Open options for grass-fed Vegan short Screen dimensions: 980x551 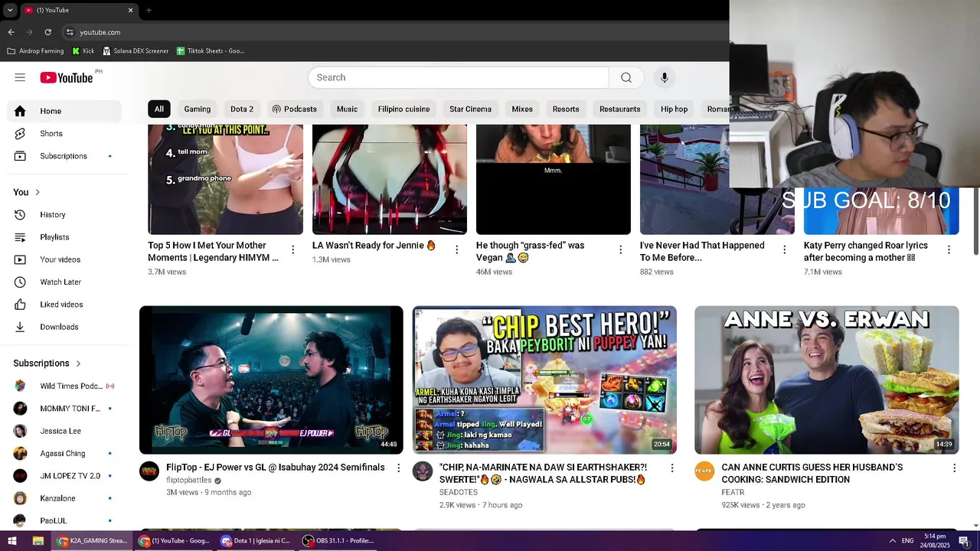(621, 249)
